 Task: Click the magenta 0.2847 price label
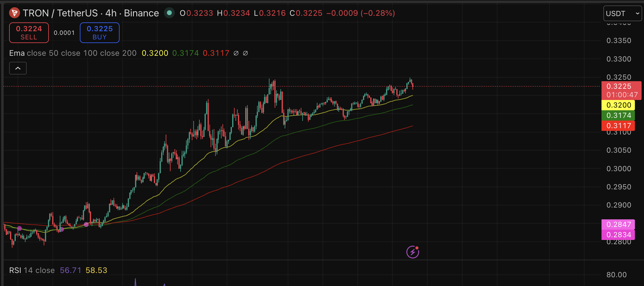[x=618, y=224]
